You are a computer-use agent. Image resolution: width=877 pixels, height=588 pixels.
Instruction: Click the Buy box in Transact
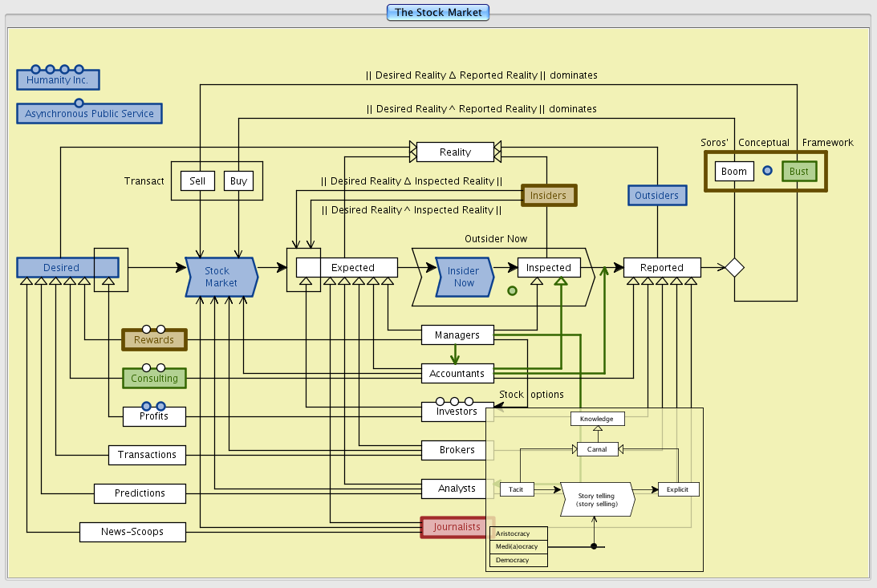click(238, 180)
